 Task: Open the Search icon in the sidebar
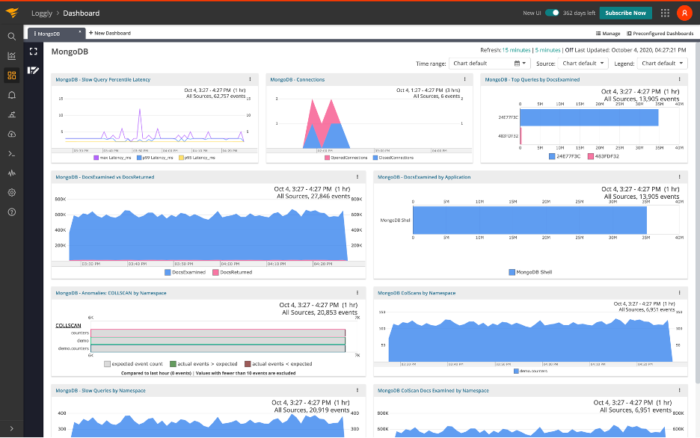click(11, 36)
